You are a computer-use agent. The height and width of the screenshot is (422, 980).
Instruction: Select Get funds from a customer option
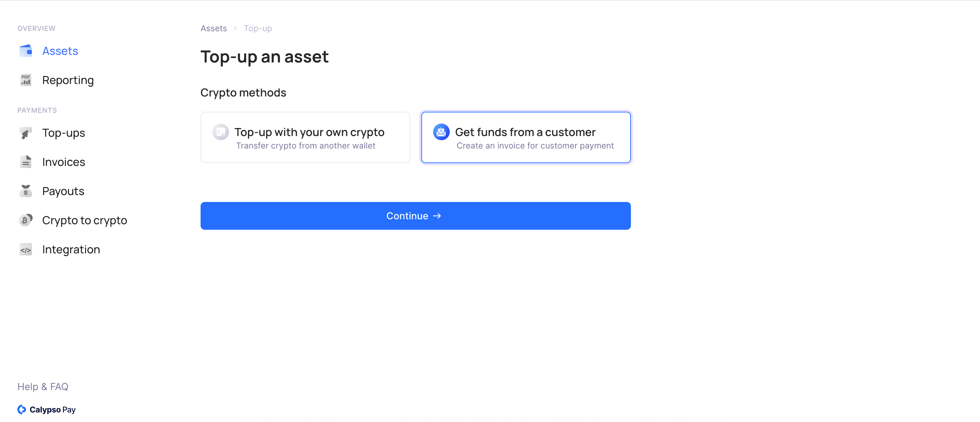coord(526,137)
